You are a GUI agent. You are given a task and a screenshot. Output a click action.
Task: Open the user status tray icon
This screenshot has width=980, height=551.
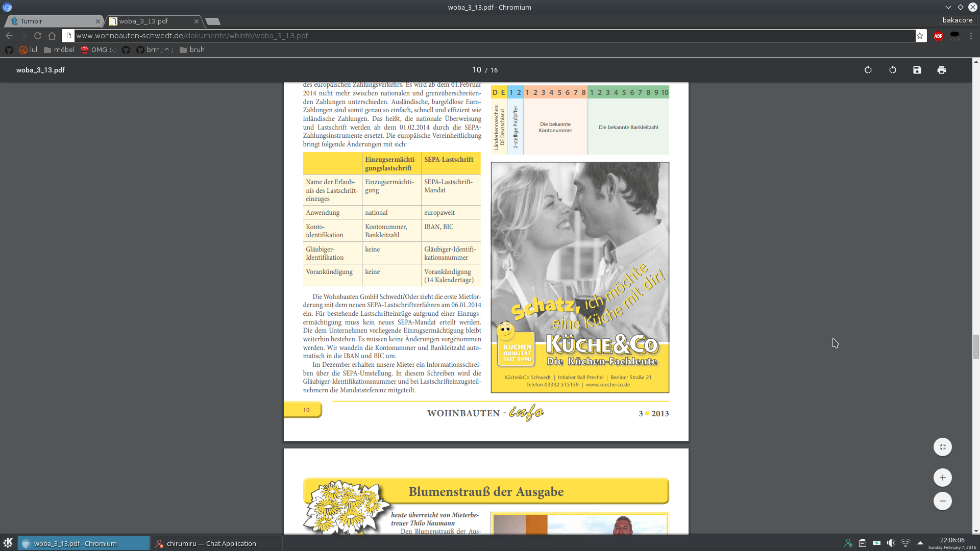[x=848, y=543]
